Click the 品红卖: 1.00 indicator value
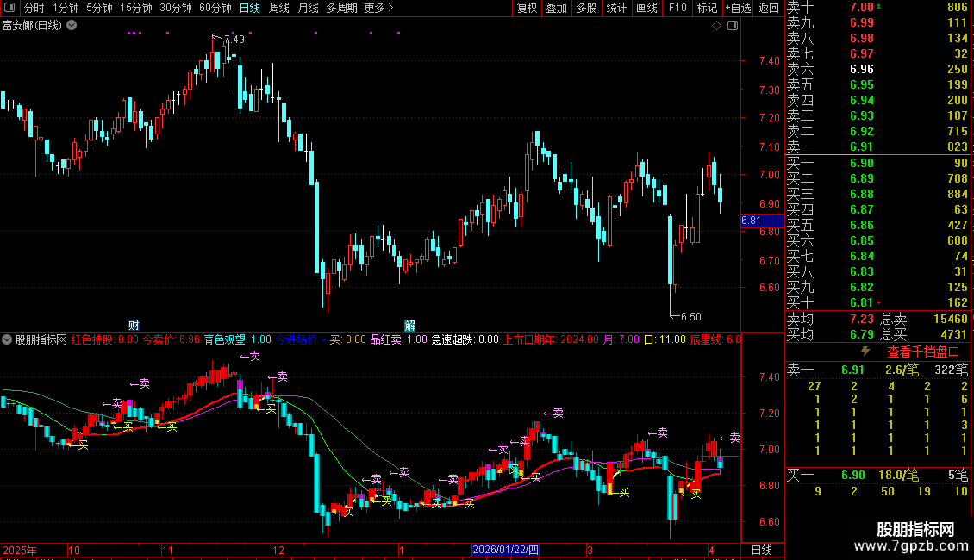974x560 pixels. (399, 339)
